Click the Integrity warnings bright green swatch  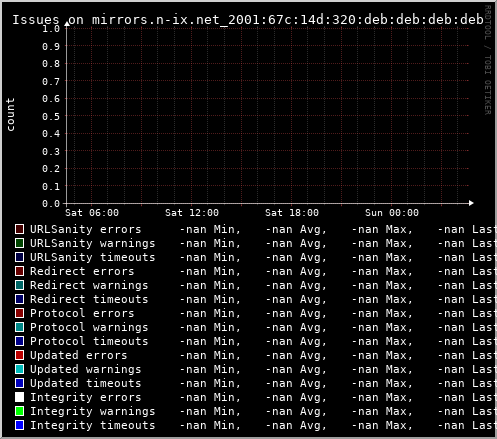coord(19,411)
